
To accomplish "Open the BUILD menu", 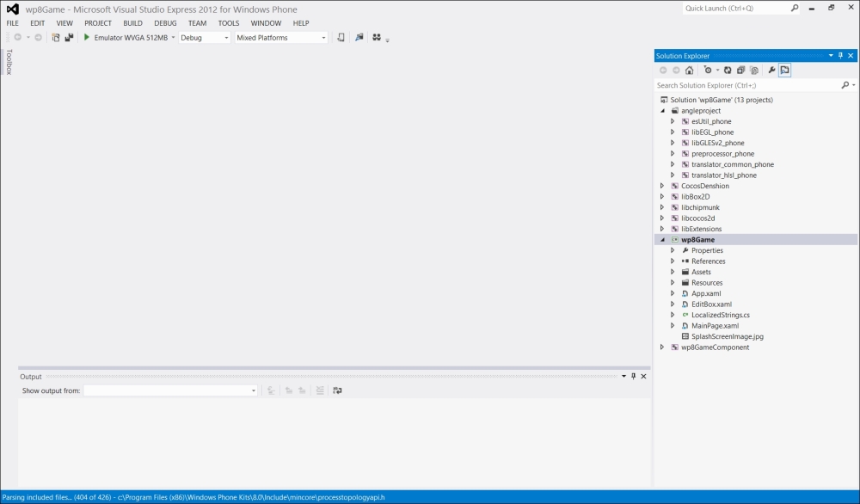I will pos(132,23).
